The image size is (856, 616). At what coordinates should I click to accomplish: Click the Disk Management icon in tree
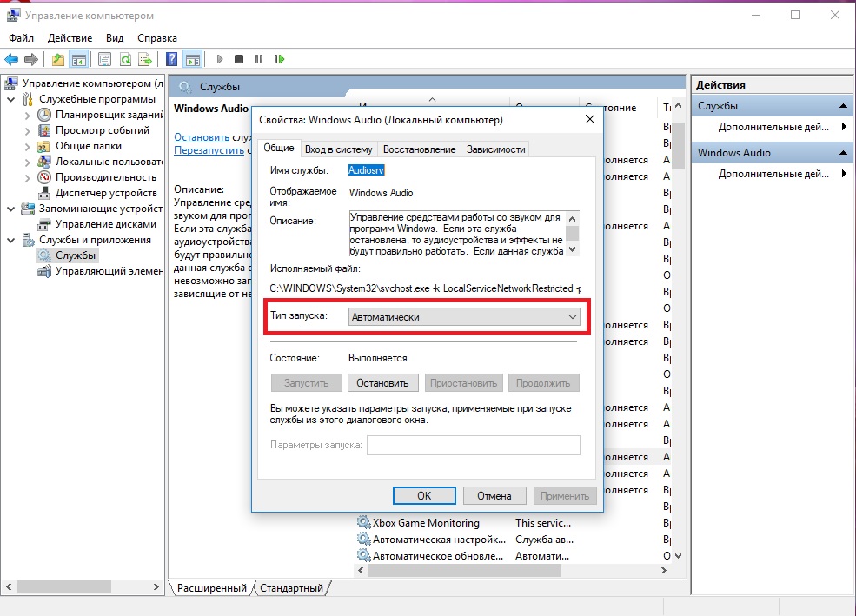click(x=44, y=224)
